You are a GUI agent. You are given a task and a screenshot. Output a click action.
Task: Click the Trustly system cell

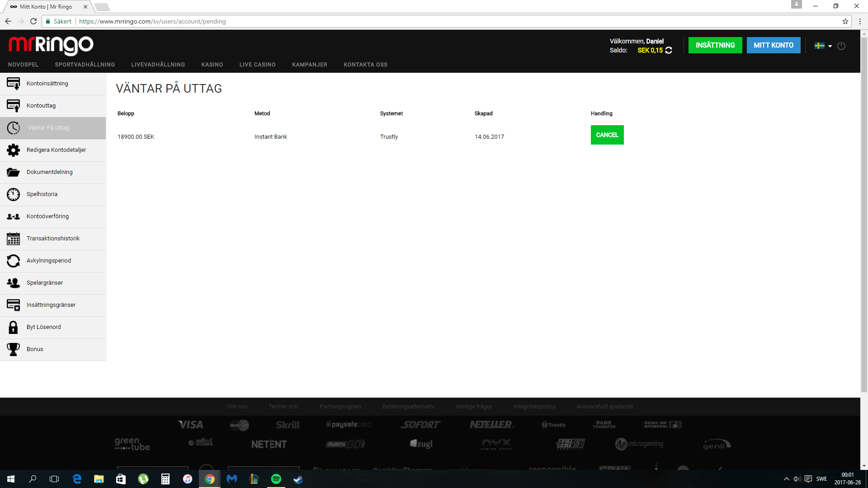click(x=389, y=137)
